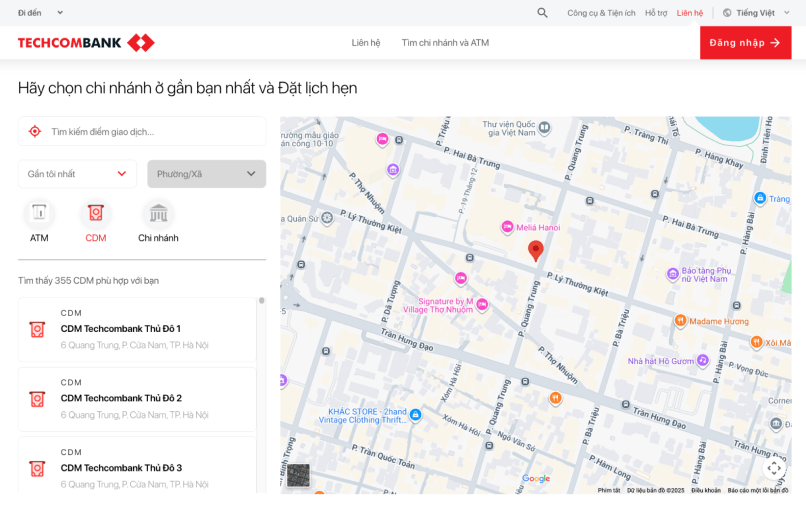The image size is (806, 507).
Task: Click Báo cáo một lỗi bản đồ link
Action: [758, 490]
